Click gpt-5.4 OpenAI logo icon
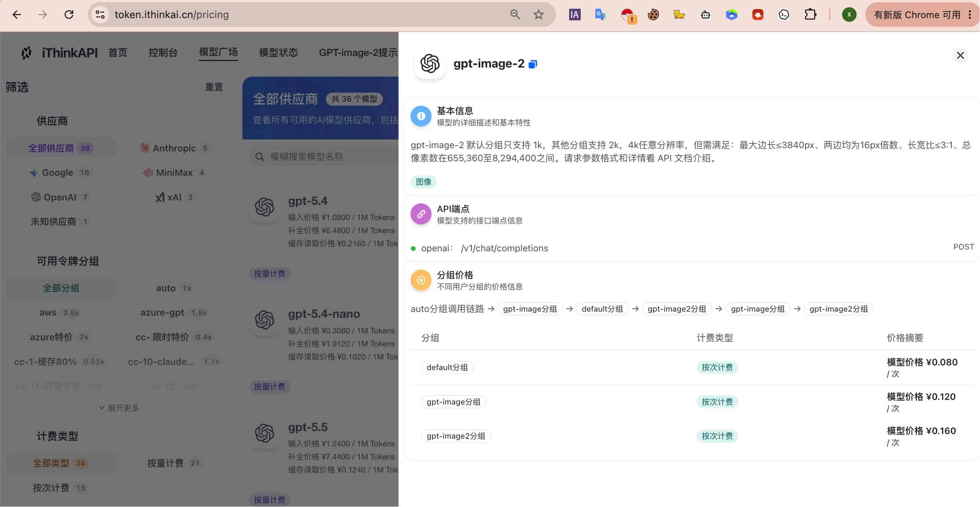 click(264, 207)
